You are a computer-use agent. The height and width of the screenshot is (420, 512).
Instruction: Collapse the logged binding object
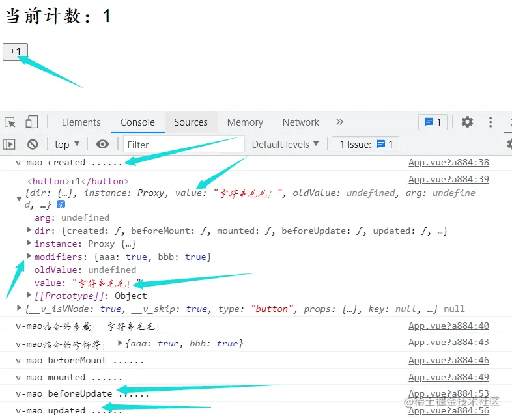20,199
